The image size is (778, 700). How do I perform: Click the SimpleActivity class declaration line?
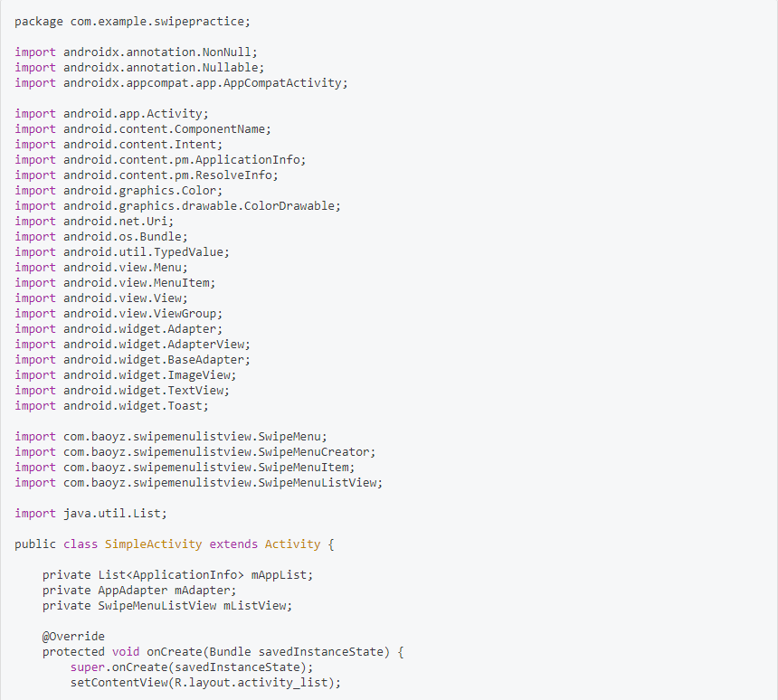[175, 544]
